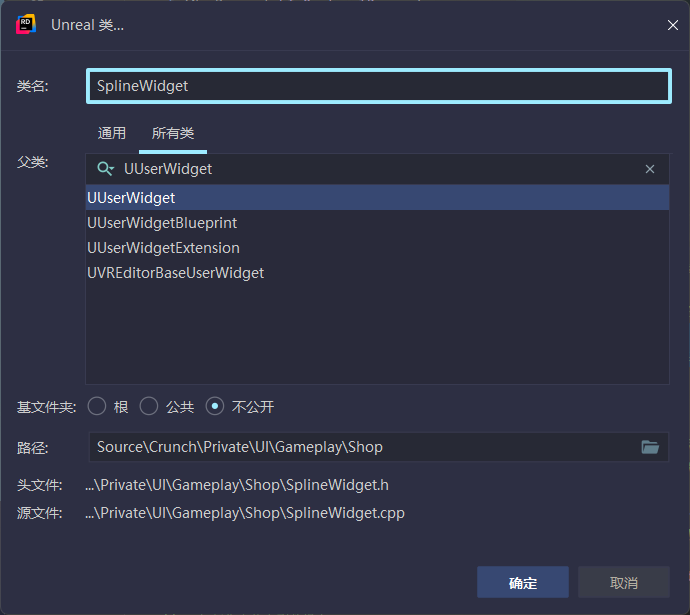The width and height of the screenshot is (690, 615).
Task: Switch to the 通用 tab
Action: click(x=112, y=133)
